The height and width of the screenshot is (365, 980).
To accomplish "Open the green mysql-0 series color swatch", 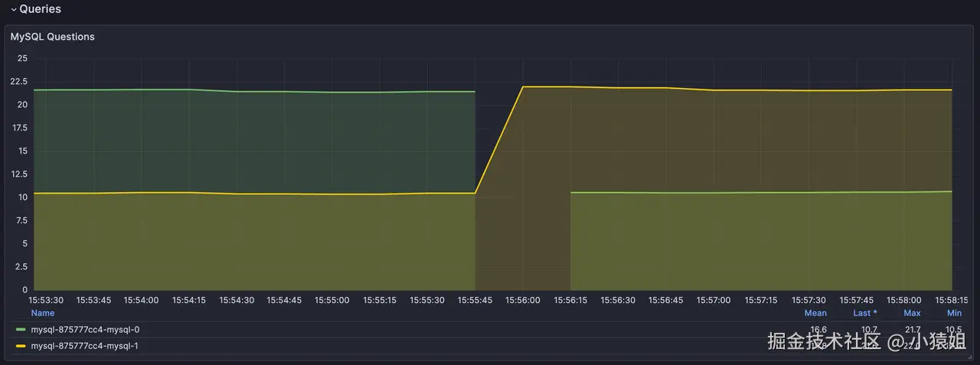I will point(21,330).
